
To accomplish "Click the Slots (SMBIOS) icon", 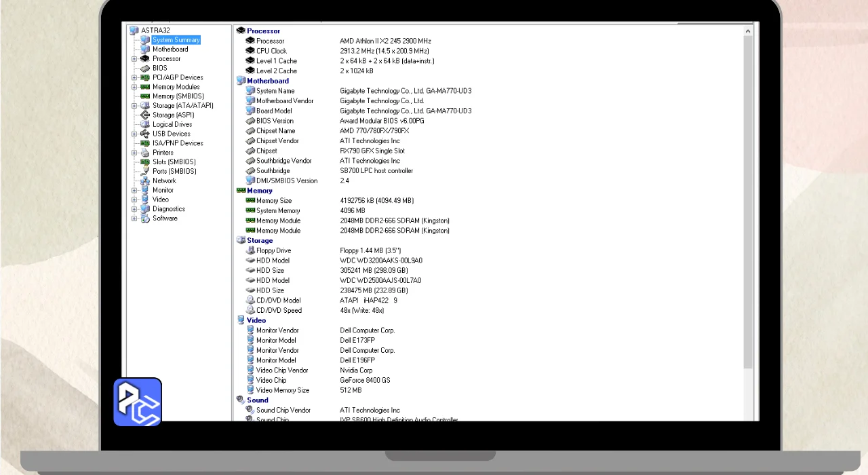I will tap(144, 162).
